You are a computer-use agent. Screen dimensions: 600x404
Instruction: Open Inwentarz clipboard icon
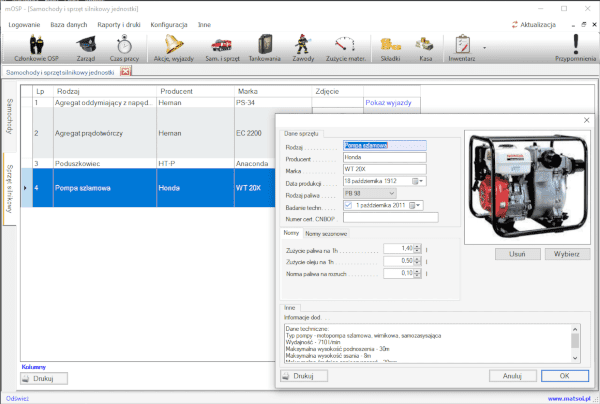(462, 47)
